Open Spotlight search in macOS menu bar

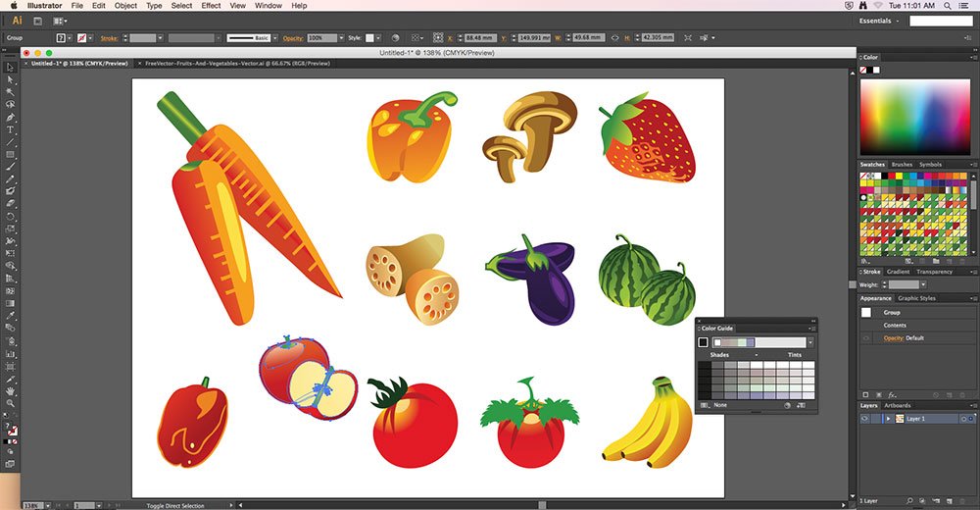pos(948,6)
